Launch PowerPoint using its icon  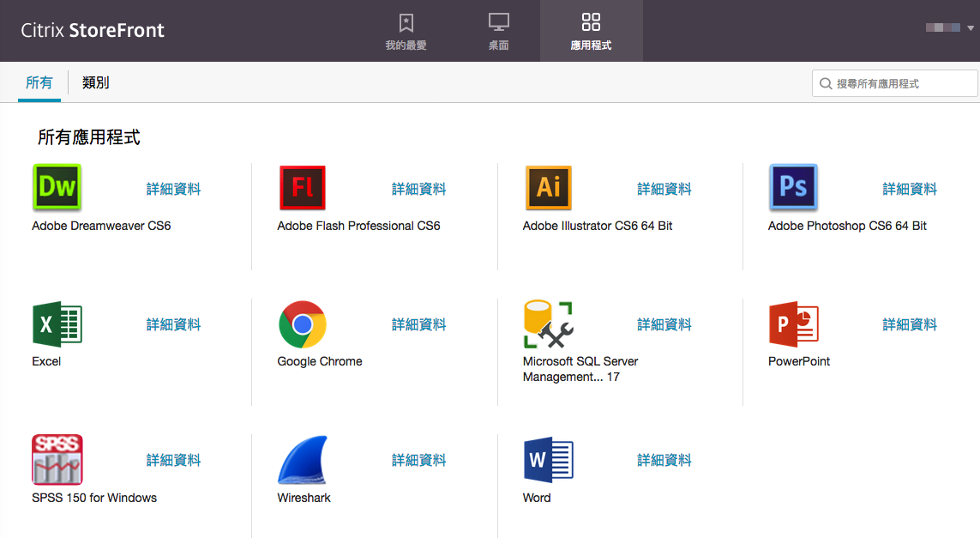pyautogui.click(x=793, y=323)
